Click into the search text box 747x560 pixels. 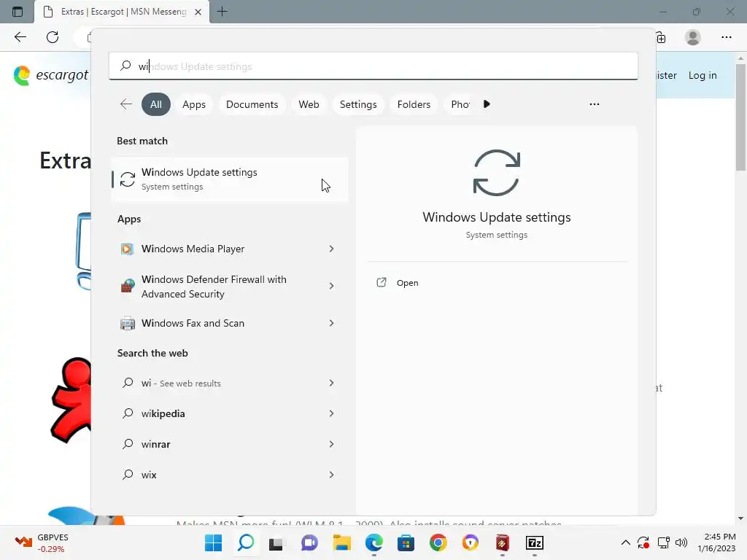pyautogui.click(x=373, y=66)
